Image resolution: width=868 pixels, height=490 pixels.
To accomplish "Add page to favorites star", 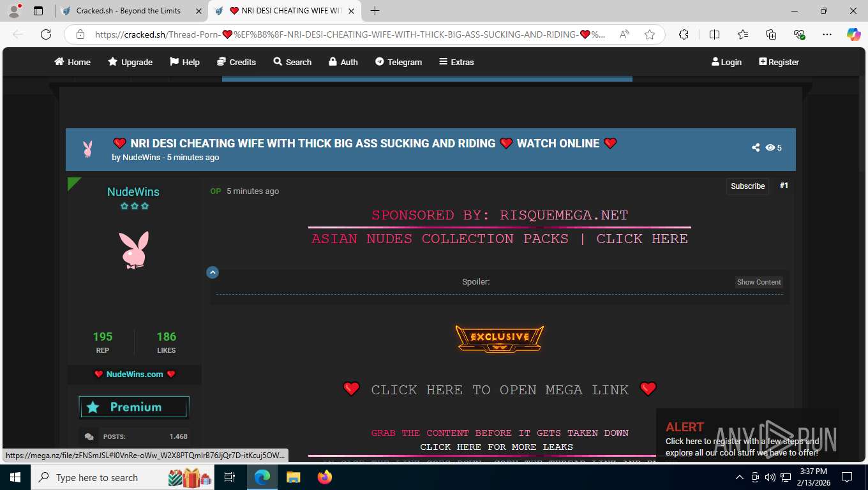I will point(650,34).
